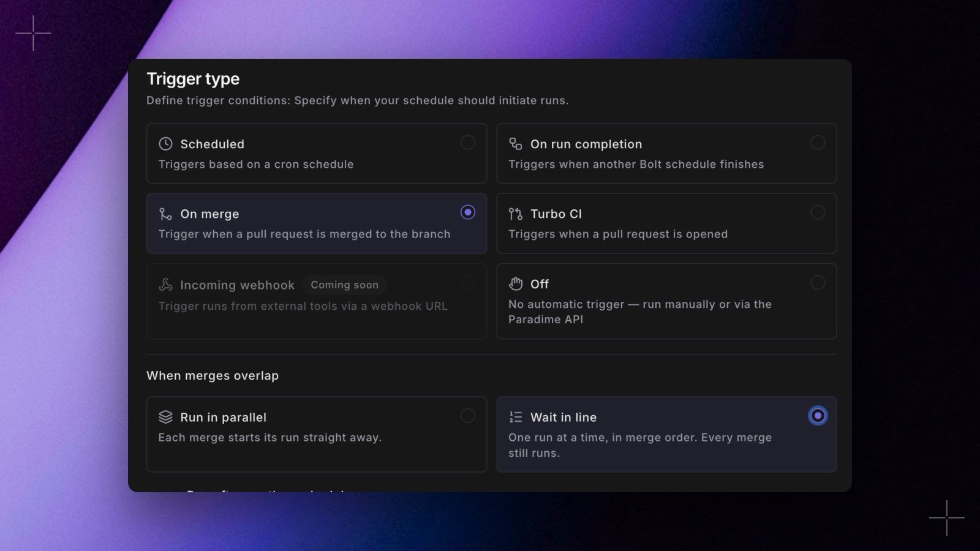Choose the Run in parallel radio button

coord(467,415)
